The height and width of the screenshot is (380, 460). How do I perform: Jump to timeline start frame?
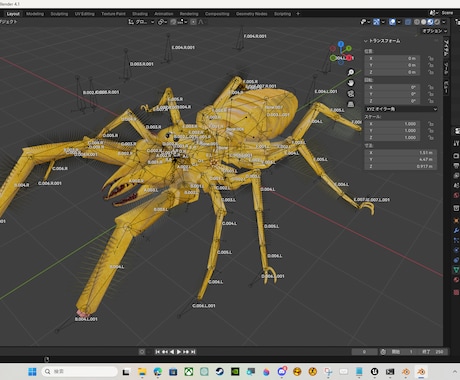[x=157, y=352]
